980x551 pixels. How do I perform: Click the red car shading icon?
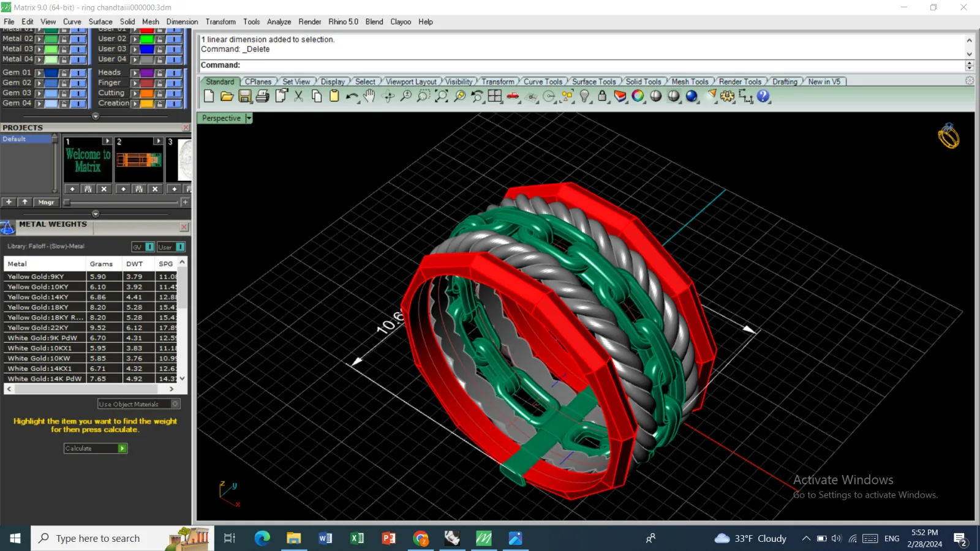[513, 96]
